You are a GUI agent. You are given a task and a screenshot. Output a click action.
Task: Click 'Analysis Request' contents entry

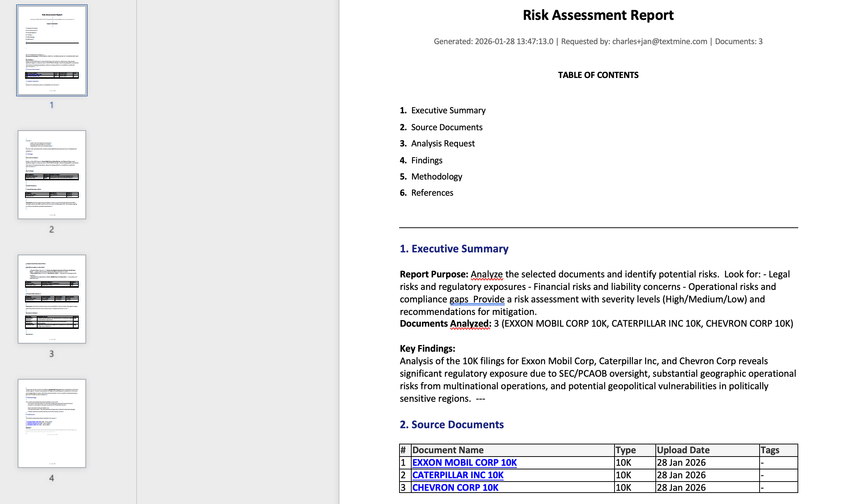443,143
